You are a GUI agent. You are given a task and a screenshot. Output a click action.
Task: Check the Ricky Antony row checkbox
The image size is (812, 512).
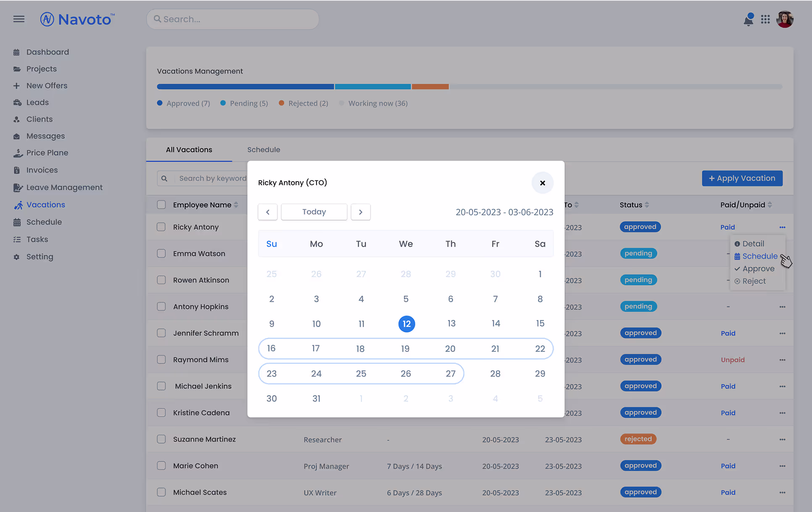[x=161, y=227]
